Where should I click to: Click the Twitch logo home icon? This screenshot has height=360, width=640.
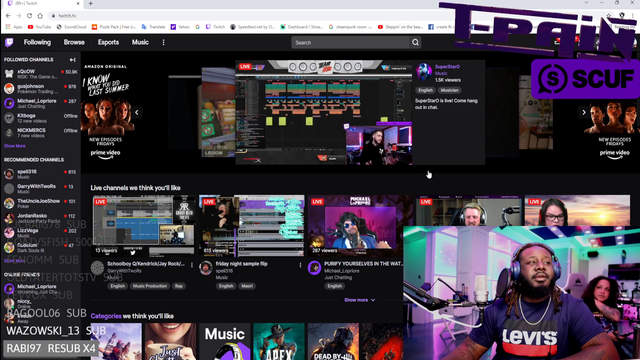pos(9,42)
